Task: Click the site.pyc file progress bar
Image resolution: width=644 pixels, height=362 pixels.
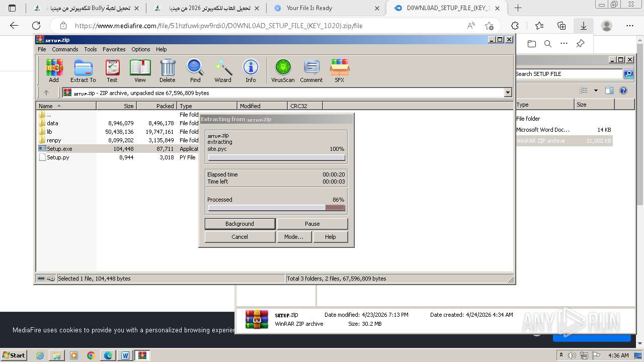Action: pos(277,157)
